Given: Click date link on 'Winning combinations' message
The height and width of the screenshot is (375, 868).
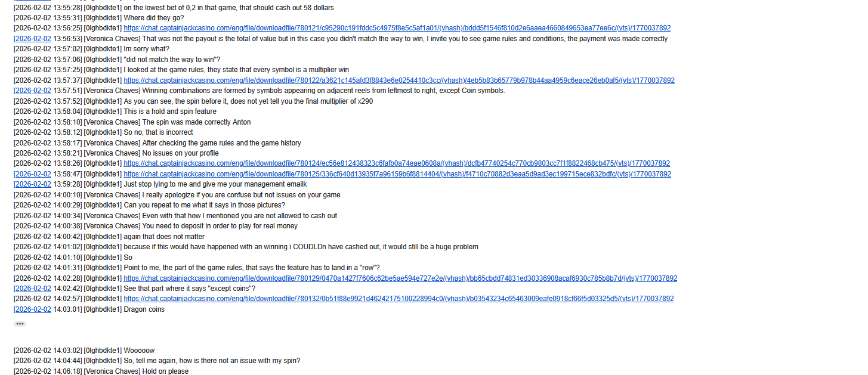Looking at the screenshot, I should (x=32, y=91).
